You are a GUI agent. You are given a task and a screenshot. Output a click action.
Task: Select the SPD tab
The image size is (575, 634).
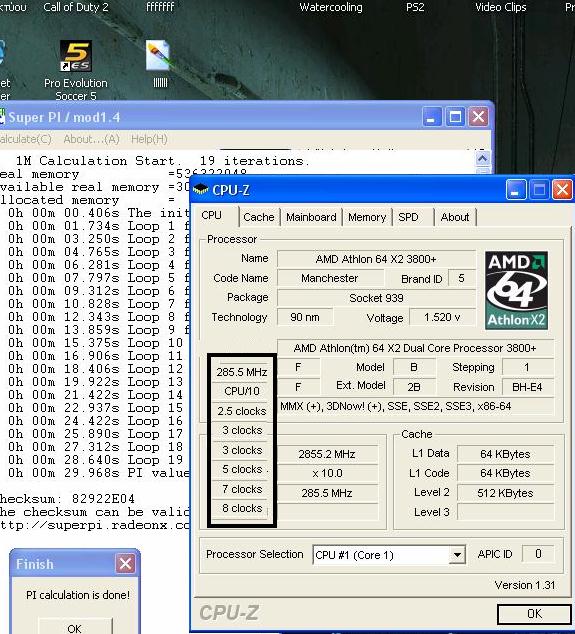[408, 217]
